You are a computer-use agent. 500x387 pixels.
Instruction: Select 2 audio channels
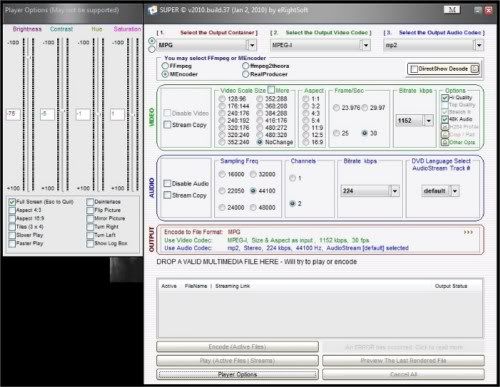coord(292,203)
